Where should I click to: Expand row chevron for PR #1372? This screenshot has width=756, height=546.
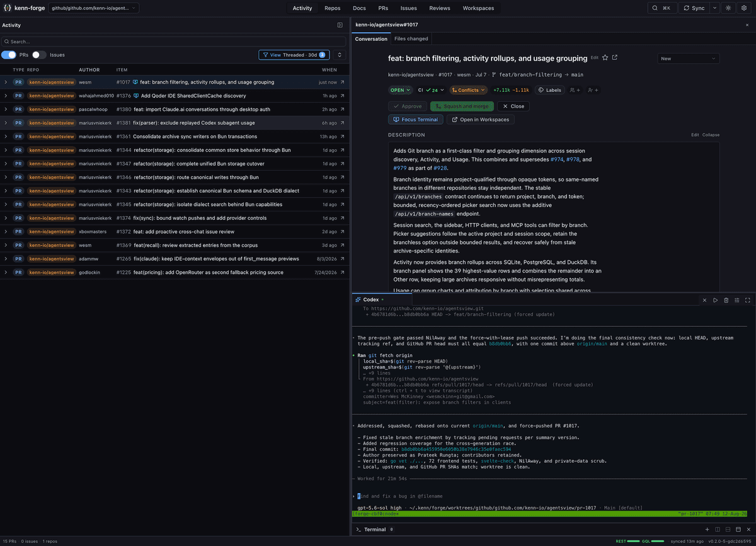pyautogui.click(x=6, y=232)
